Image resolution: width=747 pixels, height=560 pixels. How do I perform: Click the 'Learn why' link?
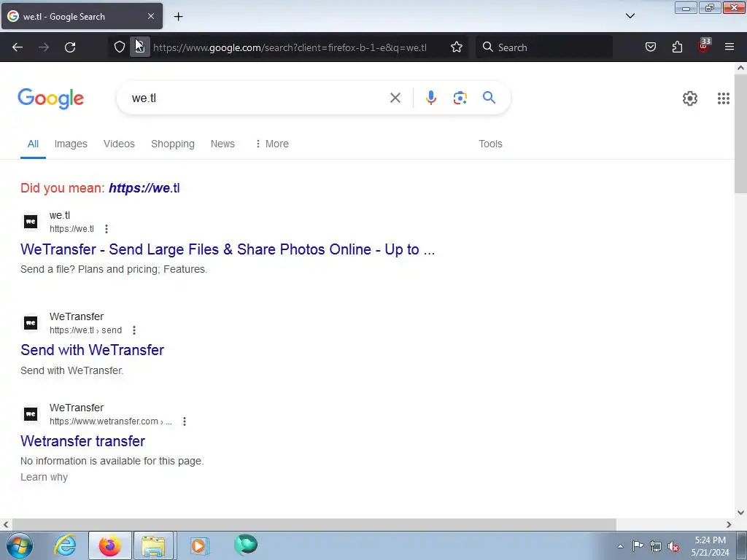[x=44, y=477]
